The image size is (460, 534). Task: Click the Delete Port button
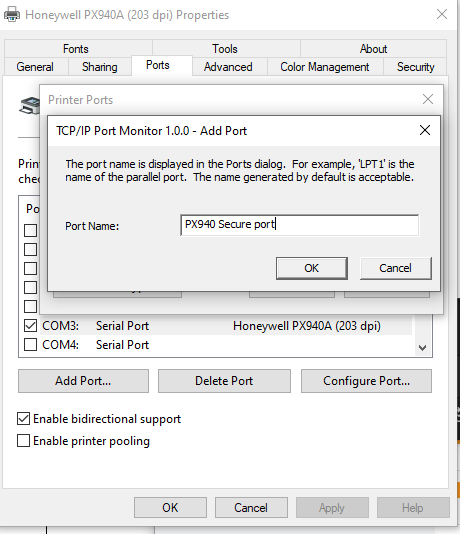[x=224, y=381]
